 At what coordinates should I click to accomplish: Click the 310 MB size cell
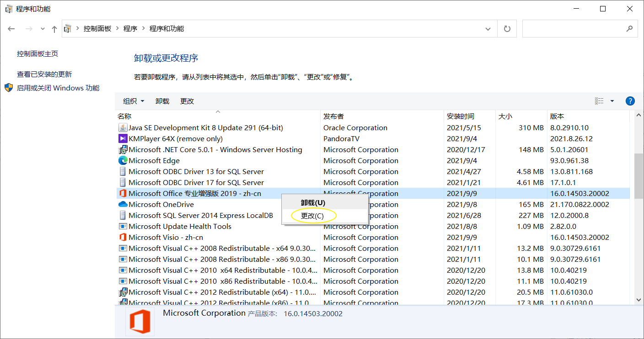pos(531,128)
